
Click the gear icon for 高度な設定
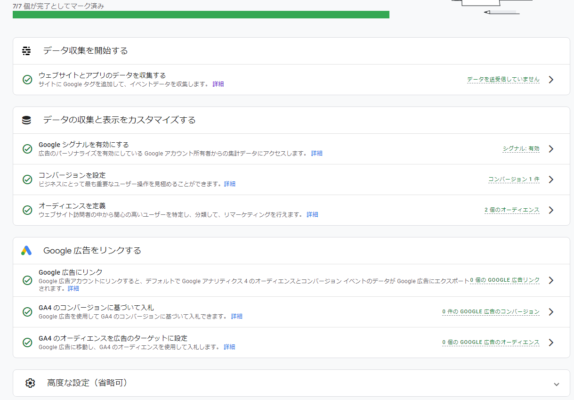30,383
